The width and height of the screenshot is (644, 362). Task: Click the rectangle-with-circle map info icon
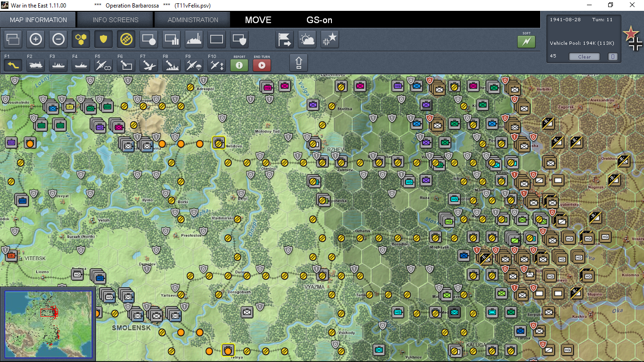point(149,40)
